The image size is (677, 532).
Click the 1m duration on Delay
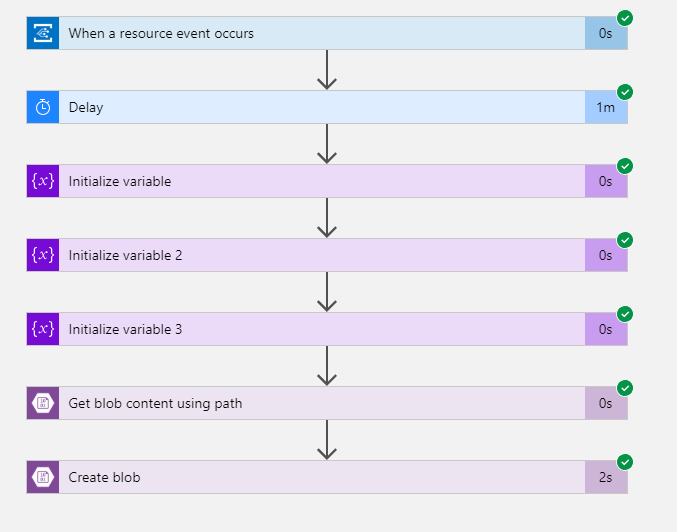coord(606,107)
